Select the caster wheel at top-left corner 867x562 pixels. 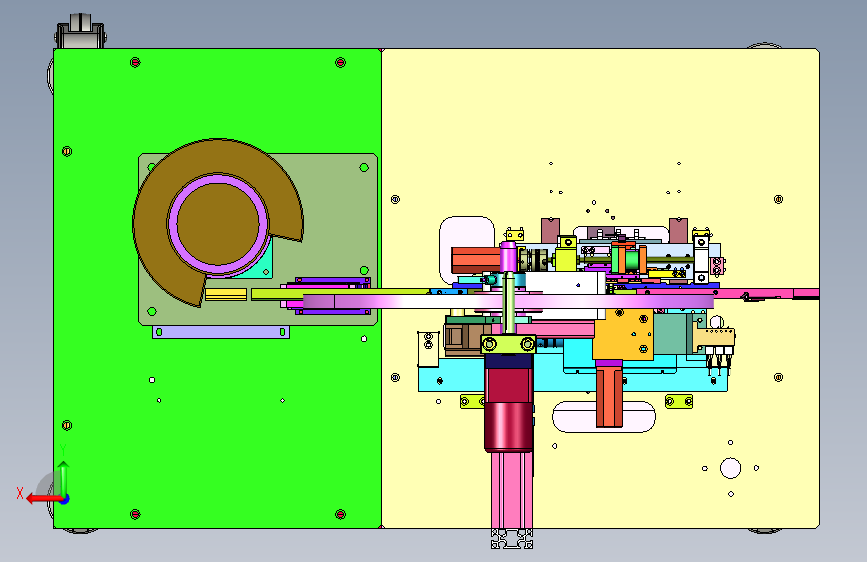(x=81, y=31)
